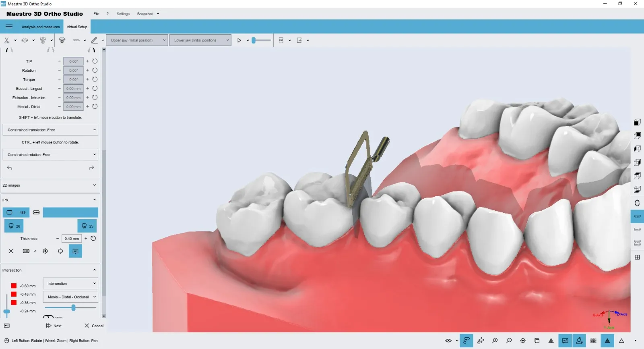Open the Upper jaw position dropdown
The image size is (644, 349).
coord(137,40)
